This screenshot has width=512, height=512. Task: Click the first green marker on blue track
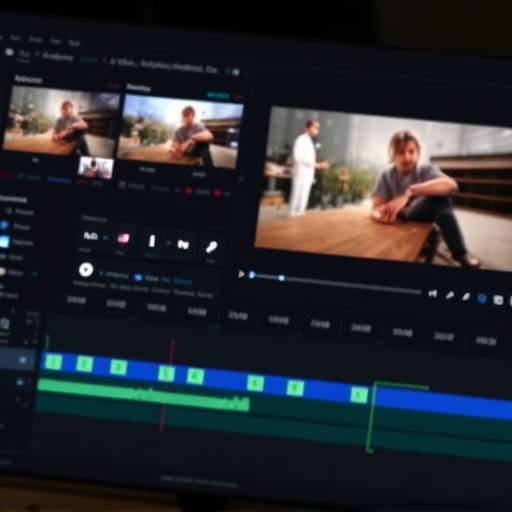pyautogui.click(x=53, y=362)
